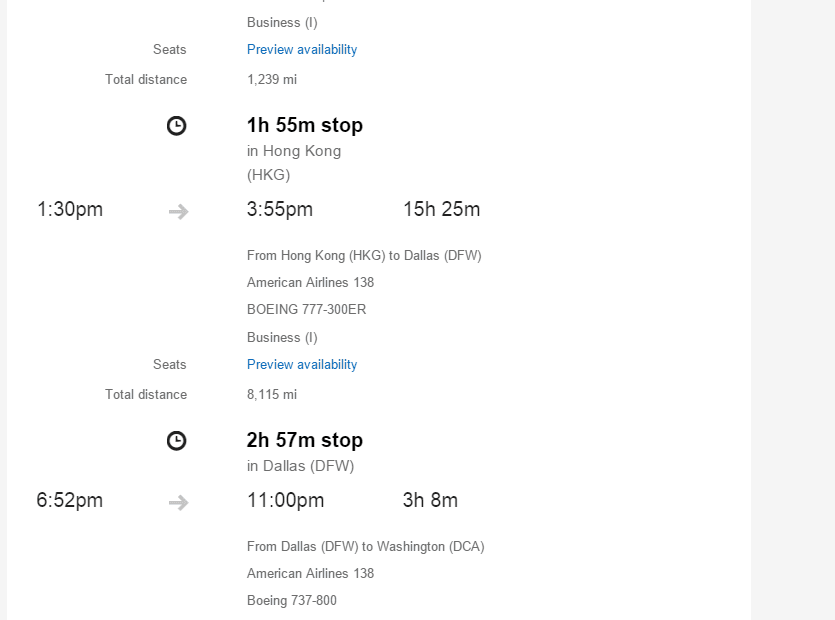Click the clock icon beside Dallas stop
835x620 pixels.
[x=176, y=440]
